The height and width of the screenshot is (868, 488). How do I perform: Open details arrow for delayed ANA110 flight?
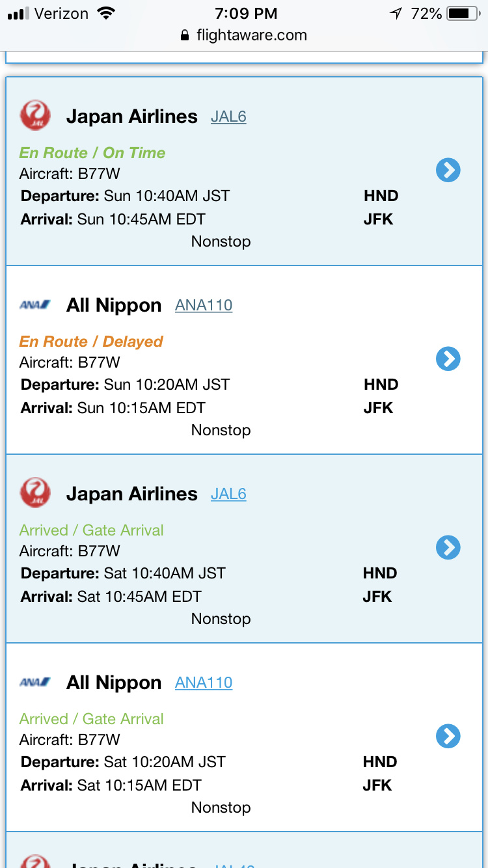click(448, 359)
